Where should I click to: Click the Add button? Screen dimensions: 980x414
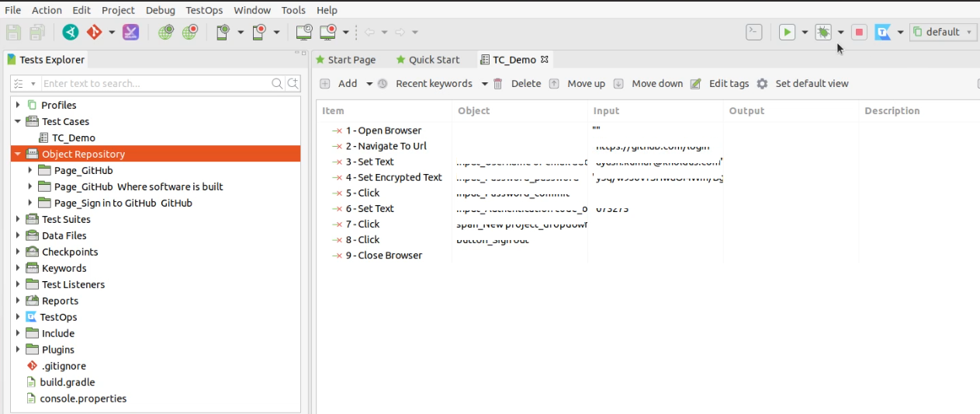point(339,83)
